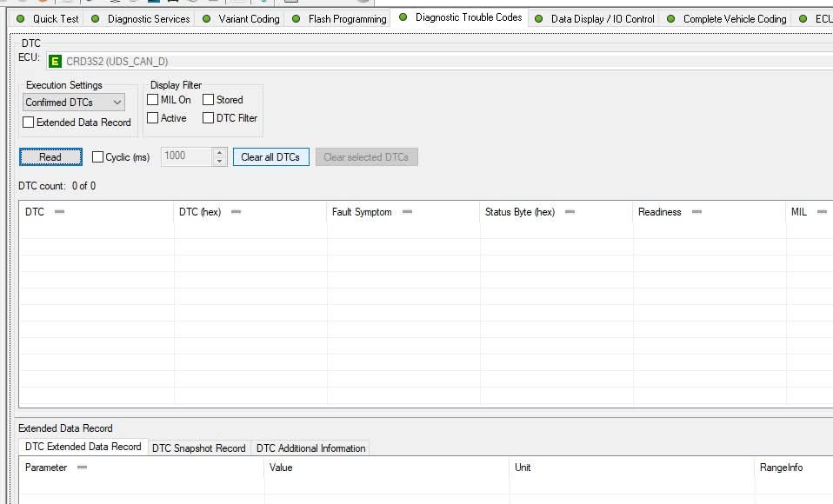Click the filter marker beside DTC (hex) header
The image size is (833, 504).
(236, 212)
